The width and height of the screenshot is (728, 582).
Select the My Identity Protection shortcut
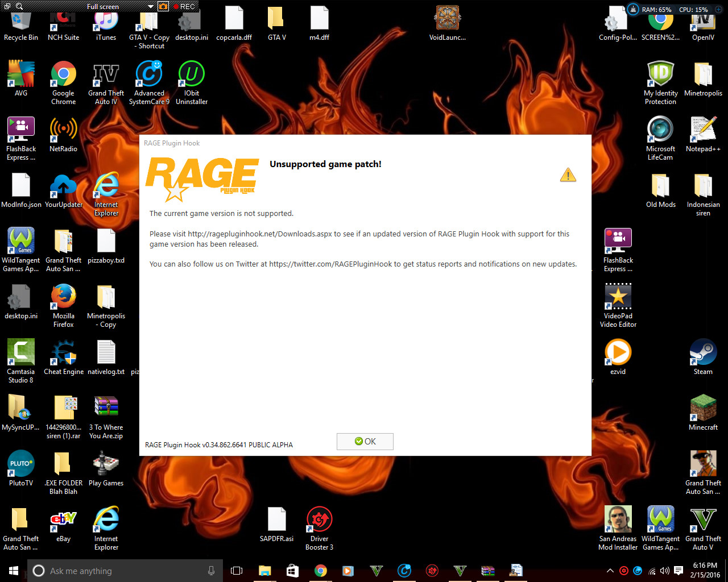[x=660, y=84]
